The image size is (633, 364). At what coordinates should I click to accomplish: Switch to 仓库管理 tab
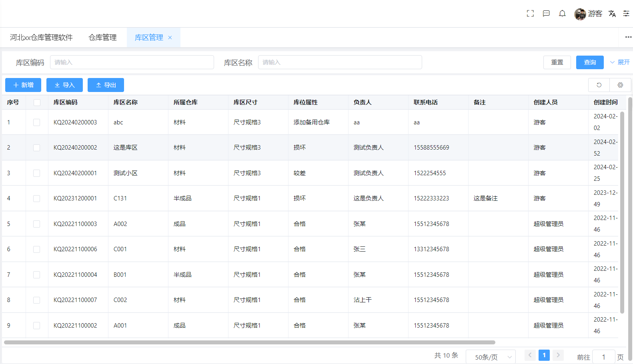point(102,38)
